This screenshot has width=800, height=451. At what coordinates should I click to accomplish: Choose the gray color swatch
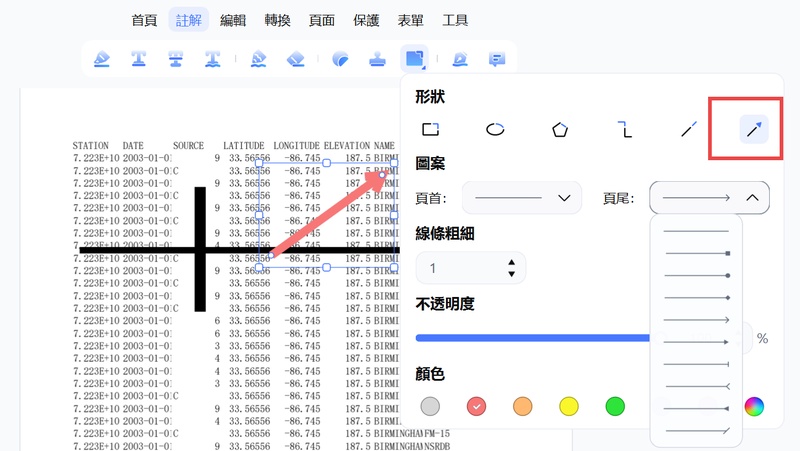(430, 407)
